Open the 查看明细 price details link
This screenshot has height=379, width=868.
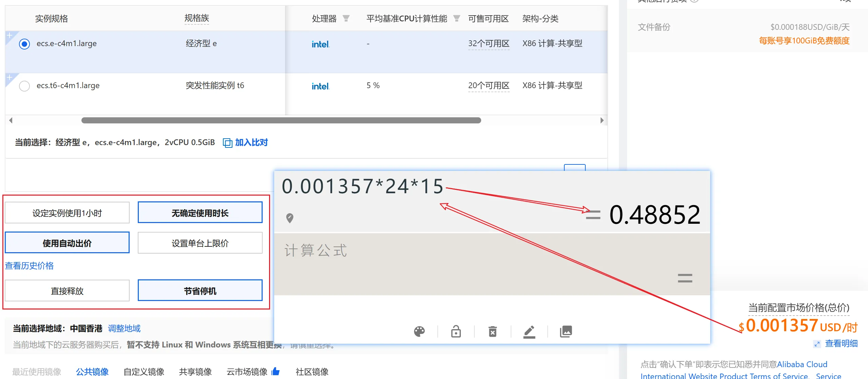[x=842, y=344]
